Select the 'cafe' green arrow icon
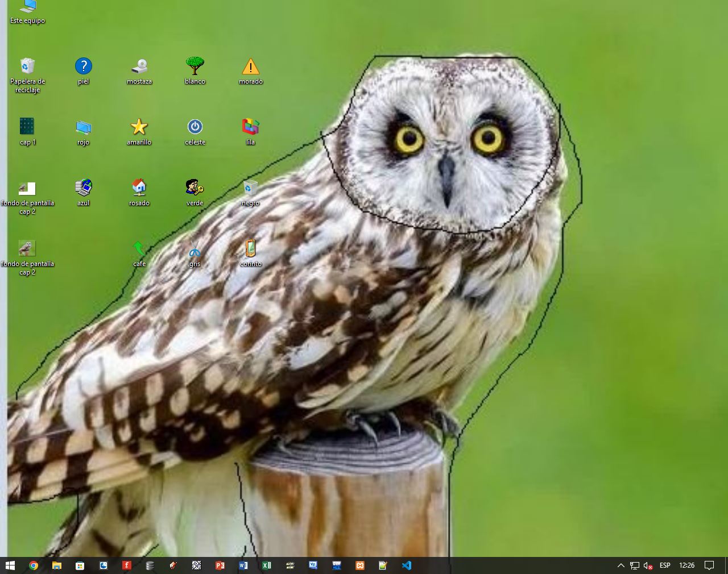Viewport: 728px width, 574px height. tap(139, 249)
